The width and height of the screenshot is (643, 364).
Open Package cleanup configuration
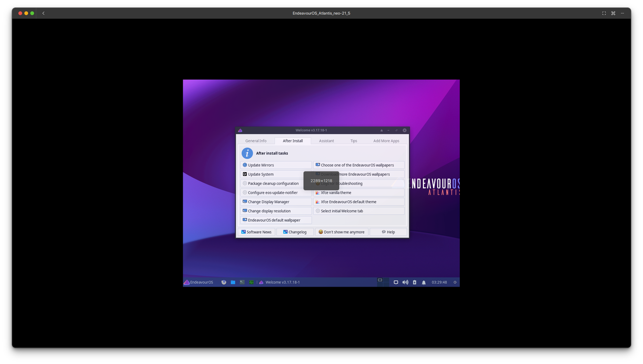(x=276, y=183)
